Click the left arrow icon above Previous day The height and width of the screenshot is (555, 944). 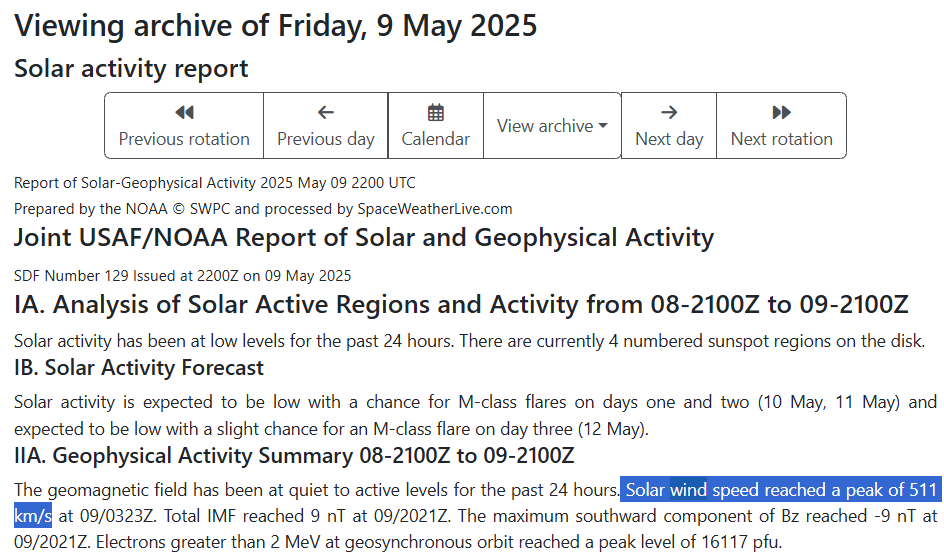325,113
